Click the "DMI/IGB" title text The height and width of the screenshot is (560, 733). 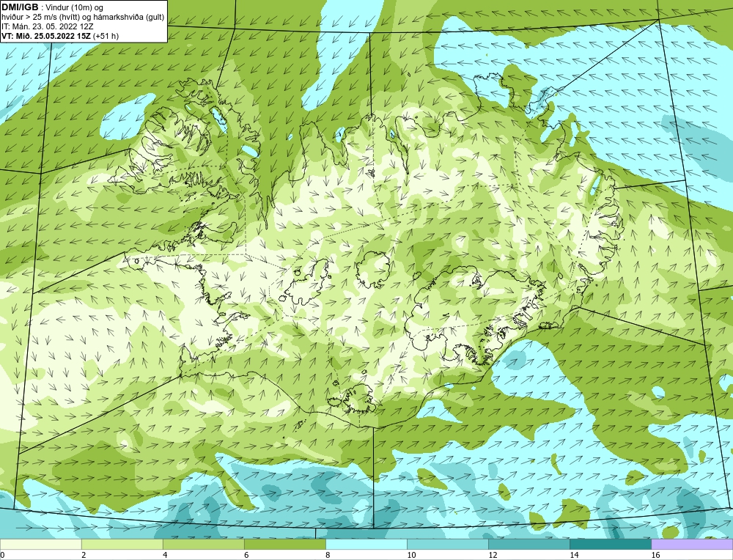[x=20, y=7]
